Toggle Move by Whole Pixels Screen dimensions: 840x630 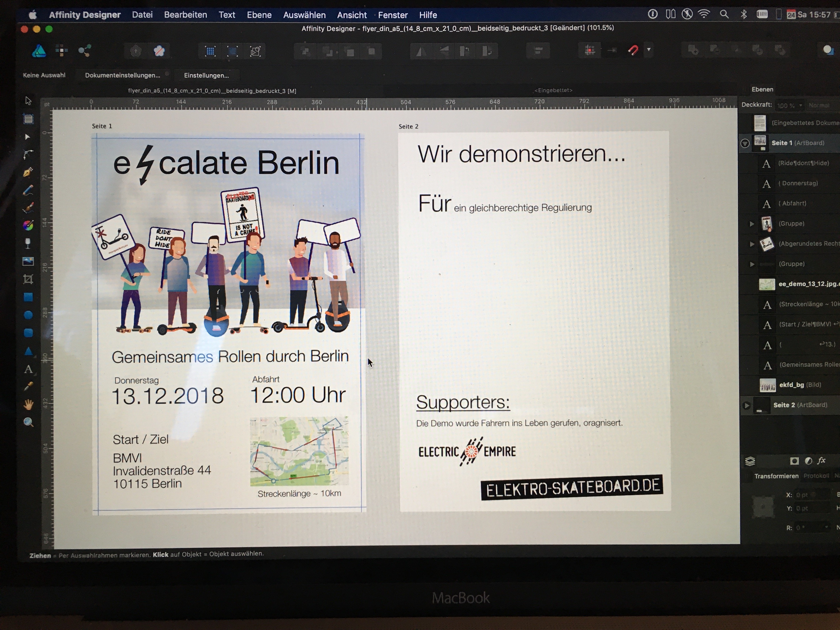click(611, 50)
